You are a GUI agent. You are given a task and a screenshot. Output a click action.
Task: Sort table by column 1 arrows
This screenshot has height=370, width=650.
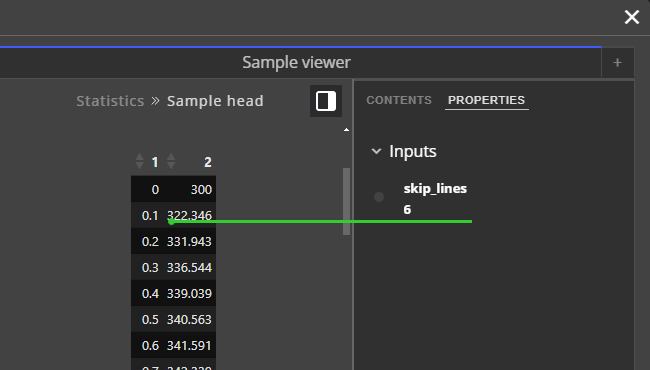(x=140, y=161)
